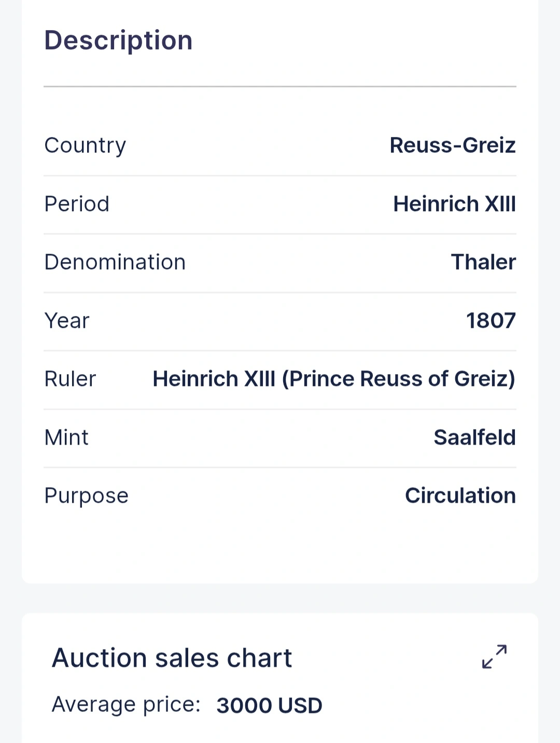Click the Purpose row label
560x743 pixels.
[x=86, y=496]
